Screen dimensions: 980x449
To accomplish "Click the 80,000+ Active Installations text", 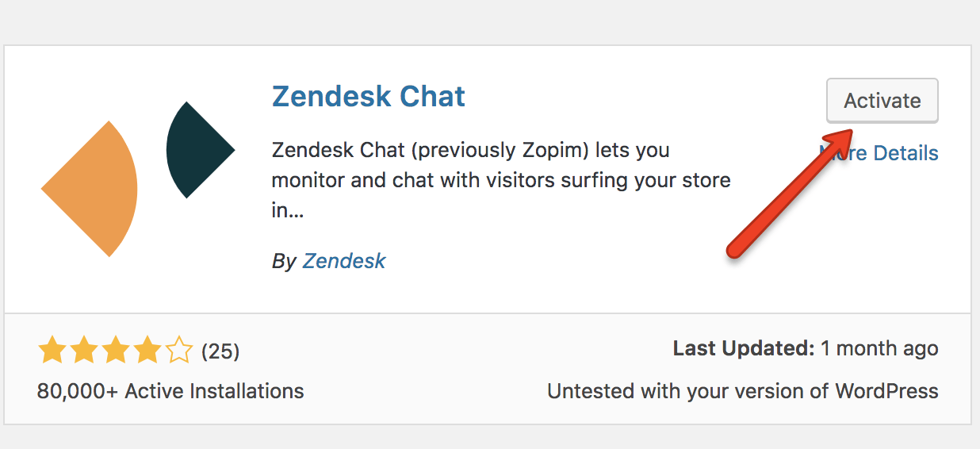I will tap(170, 391).
